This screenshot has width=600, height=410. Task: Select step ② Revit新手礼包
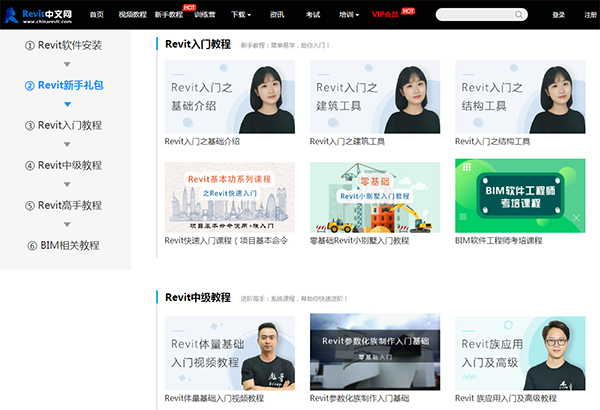coord(64,85)
